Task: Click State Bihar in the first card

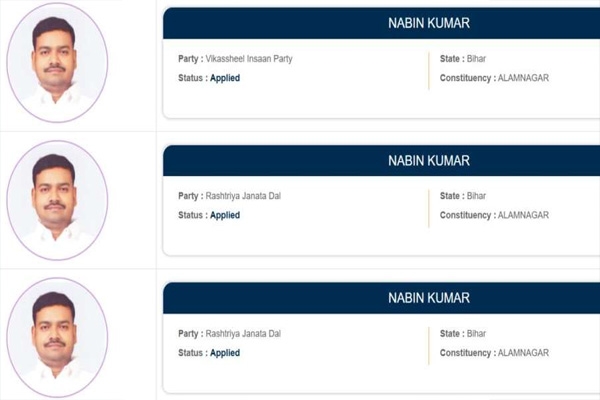Action: tap(474, 59)
